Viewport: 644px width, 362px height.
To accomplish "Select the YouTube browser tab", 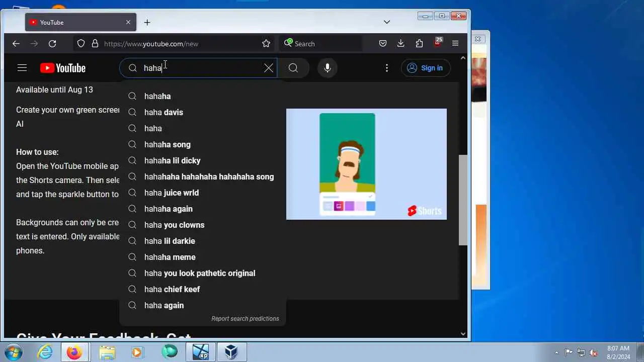I will [80, 22].
